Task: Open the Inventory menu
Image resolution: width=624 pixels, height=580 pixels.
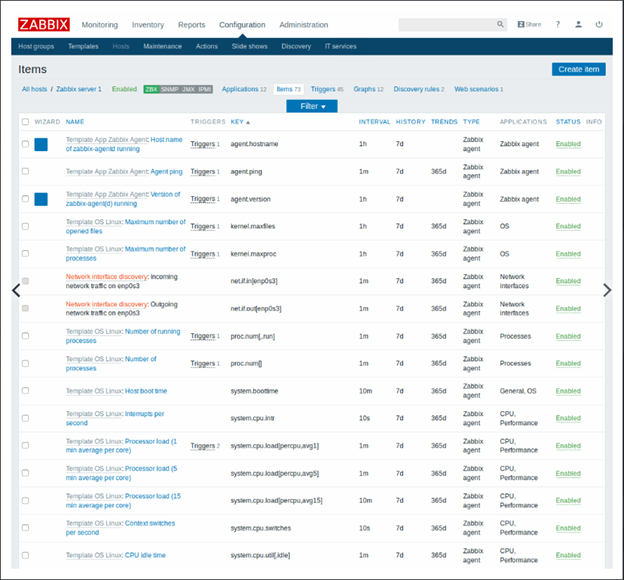Action: coord(148,25)
